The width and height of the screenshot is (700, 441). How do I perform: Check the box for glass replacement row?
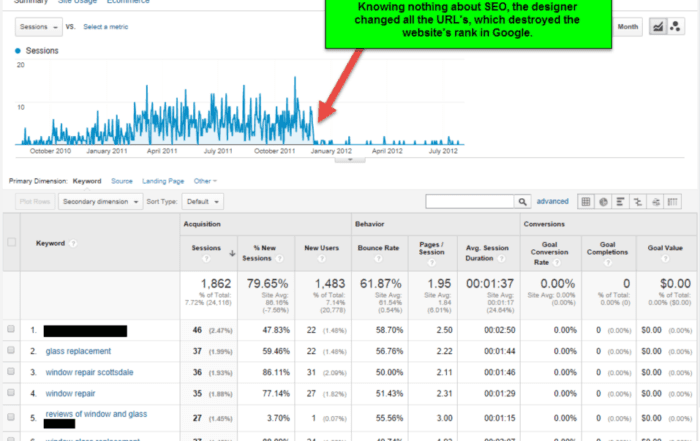[12, 351]
